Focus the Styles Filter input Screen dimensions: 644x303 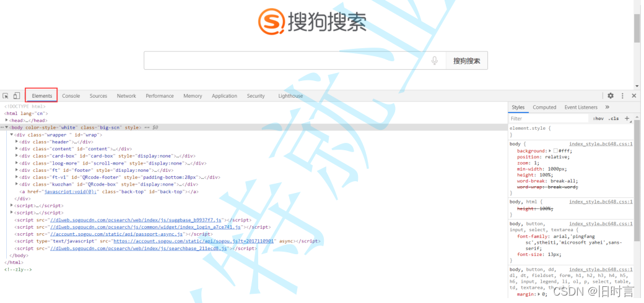[x=549, y=119]
